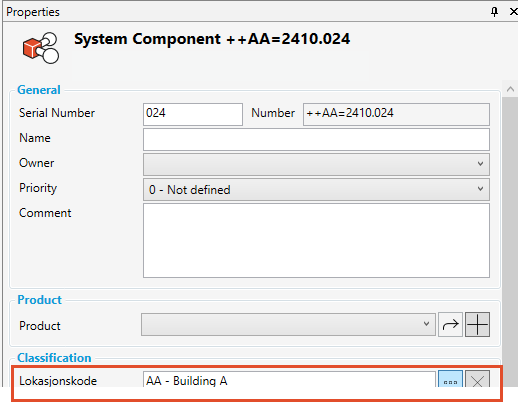Click the System Component cube icon

tap(41, 48)
